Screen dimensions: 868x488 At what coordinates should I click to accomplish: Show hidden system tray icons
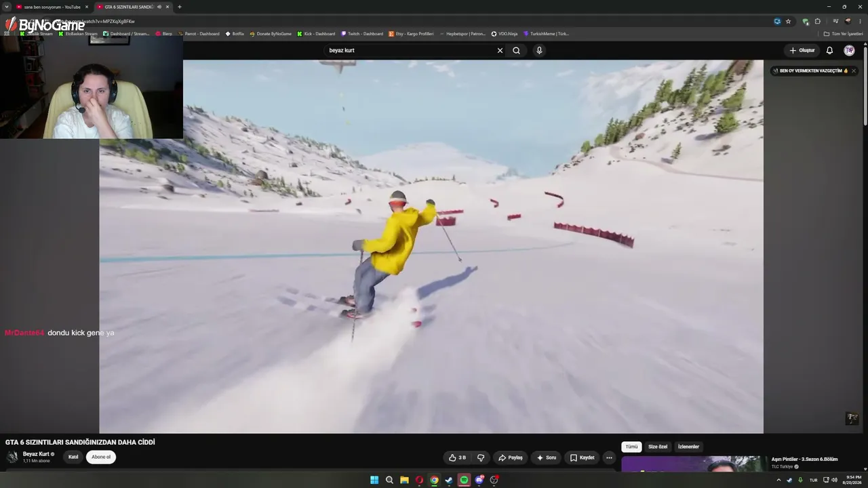[x=778, y=480]
